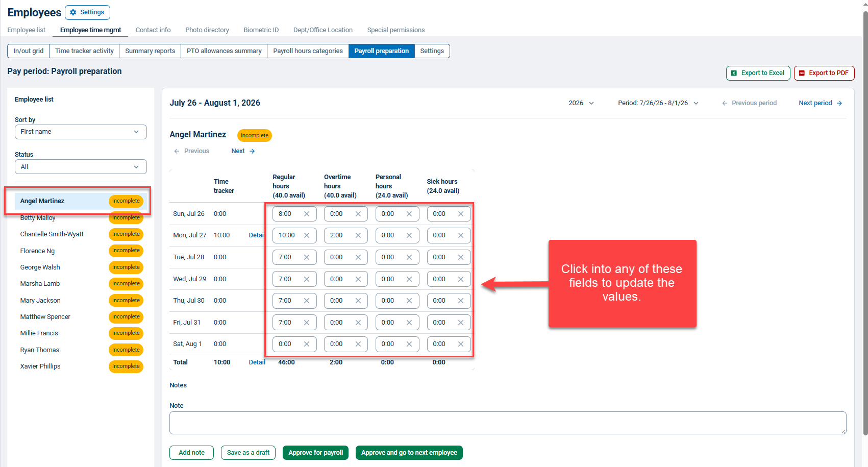Click Approve for payroll button
The width and height of the screenshot is (868, 467).
tap(316, 453)
